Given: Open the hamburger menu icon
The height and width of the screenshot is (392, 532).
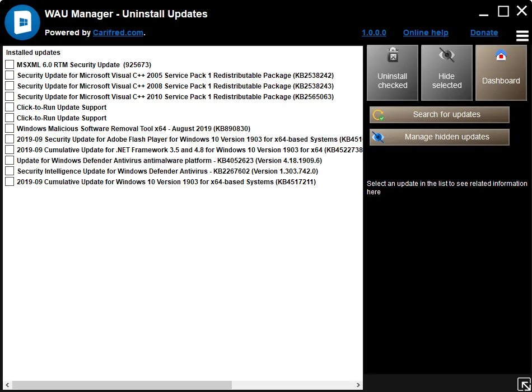Looking at the screenshot, I should 522,36.
